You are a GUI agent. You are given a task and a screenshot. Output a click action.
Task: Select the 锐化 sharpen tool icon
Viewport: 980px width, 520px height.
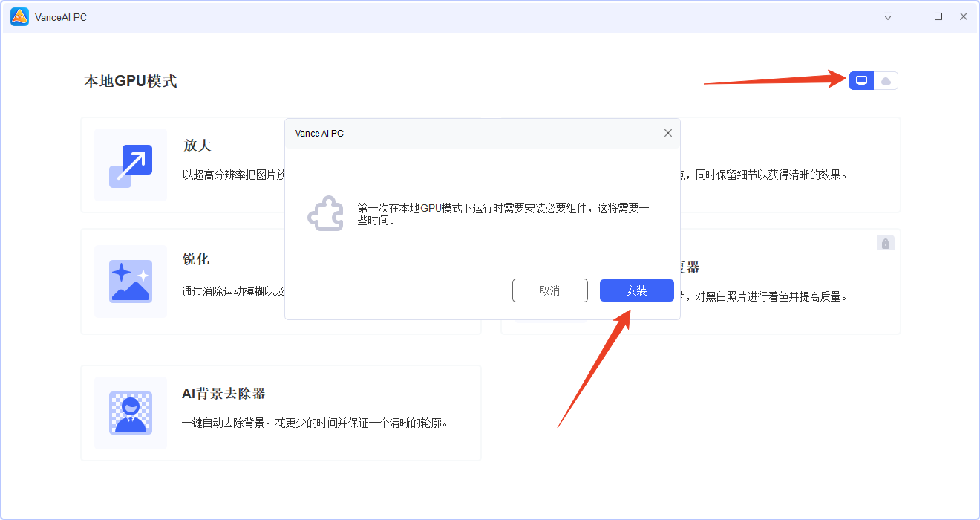click(x=130, y=281)
